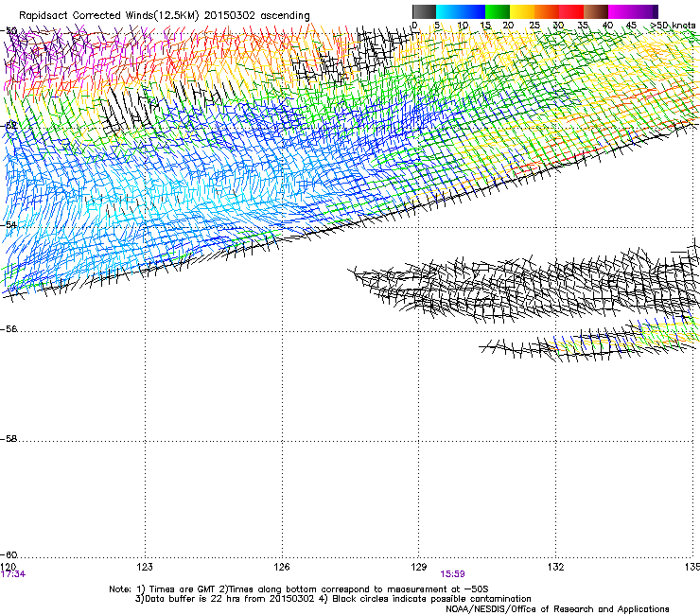Click the 'NOAA/NESDIS/Office of Research and Applications' credit

(x=557, y=609)
